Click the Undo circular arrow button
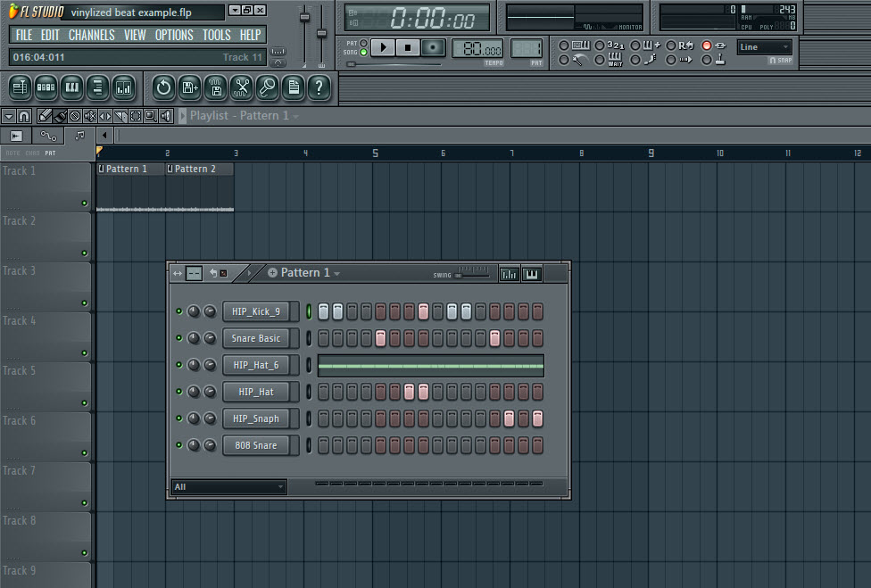Viewport: 871px width, 588px height. click(163, 87)
